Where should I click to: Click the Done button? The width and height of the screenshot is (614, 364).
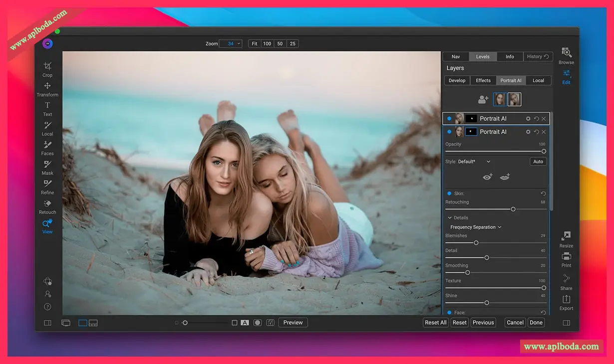point(536,323)
